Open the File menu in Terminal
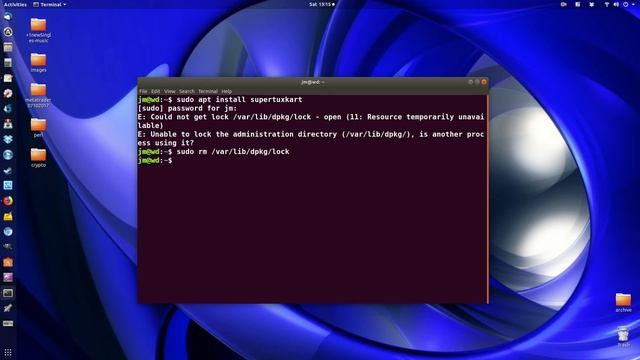Viewport: 640px width, 360px height. tap(143, 91)
